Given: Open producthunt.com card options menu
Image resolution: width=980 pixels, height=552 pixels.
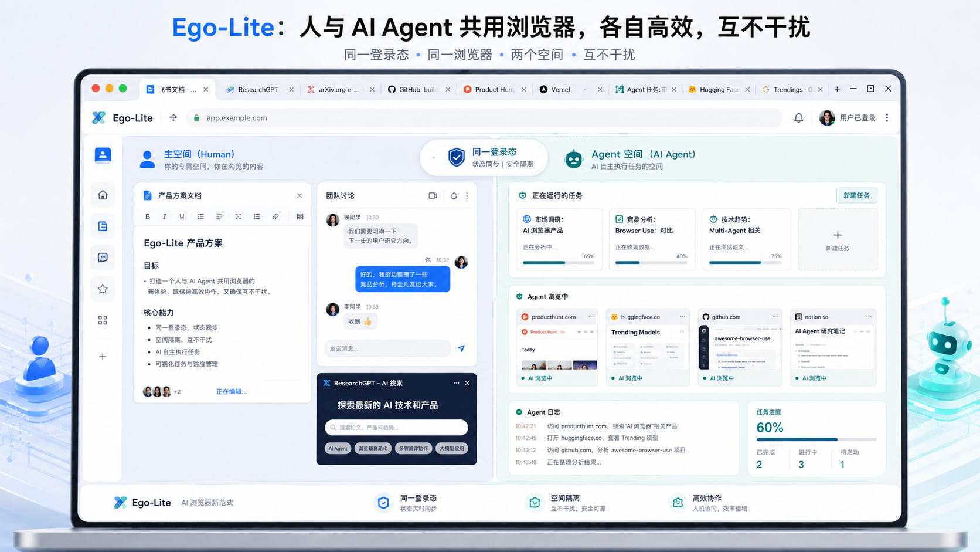Looking at the screenshot, I should [591, 317].
